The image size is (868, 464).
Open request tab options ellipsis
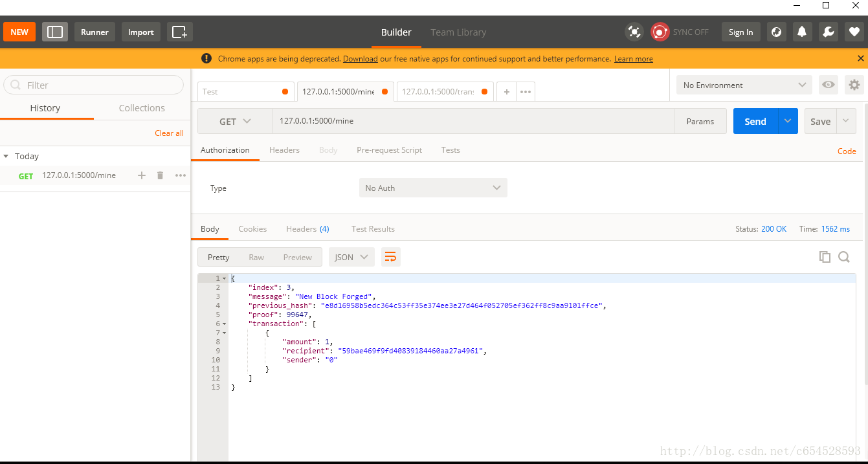(x=526, y=92)
